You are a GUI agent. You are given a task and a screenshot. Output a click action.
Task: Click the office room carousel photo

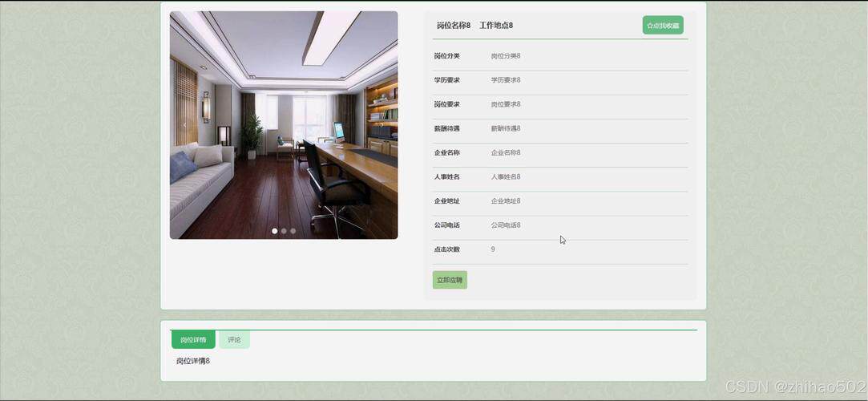(284, 125)
